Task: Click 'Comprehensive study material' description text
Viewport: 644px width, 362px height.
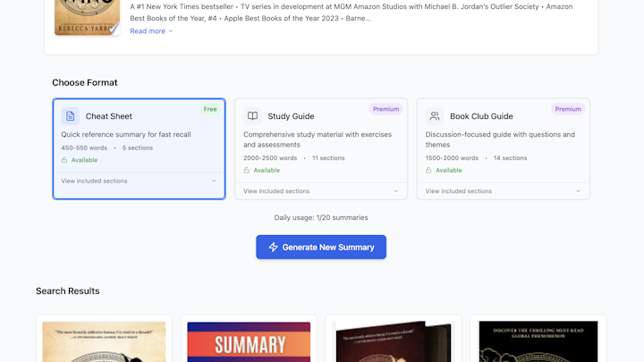Action: pyautogui.click(x=318, y=139)
